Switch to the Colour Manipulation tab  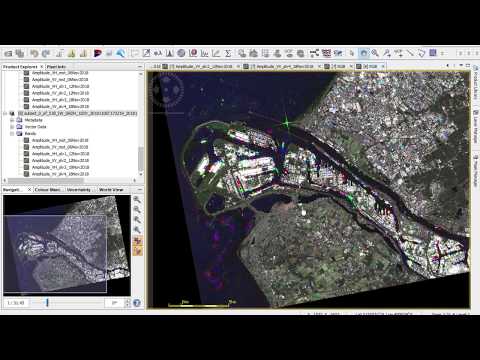(x=48, y=190)
